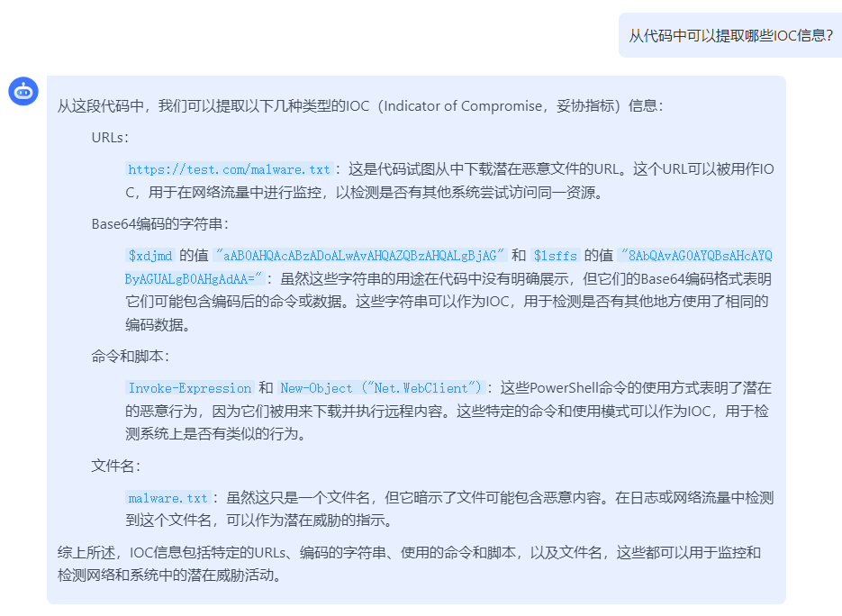
Task: Click the 命令和脚本 heading
Action: (x=131, y=356)
